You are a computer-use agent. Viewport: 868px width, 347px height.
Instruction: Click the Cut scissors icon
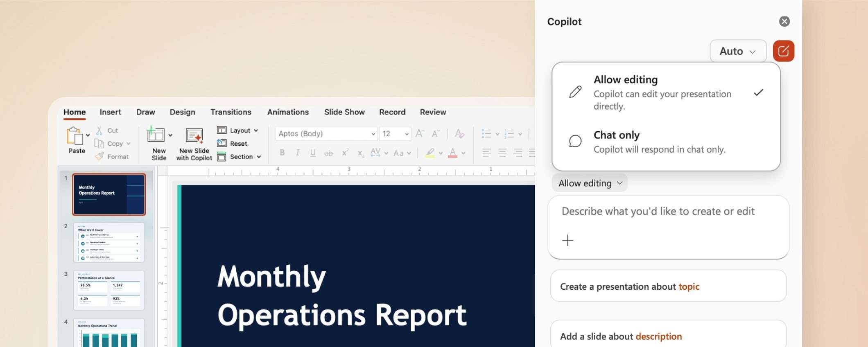pos(99,131)
